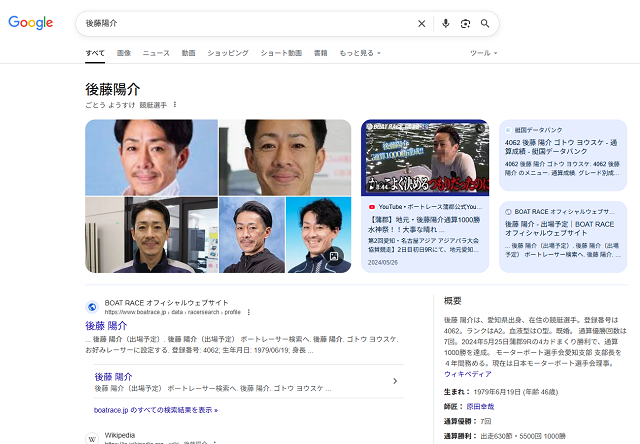Switch to the 画像 tab
Viewport: 640px width, 444px height.
(x=124, y=53)
